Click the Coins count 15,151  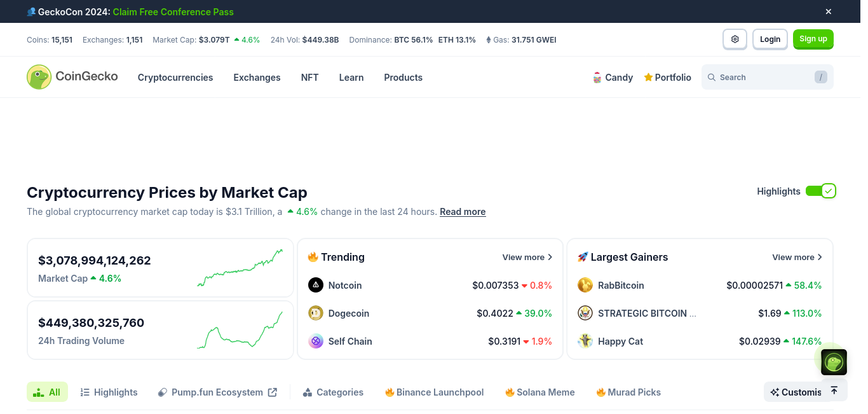(62, 39)
